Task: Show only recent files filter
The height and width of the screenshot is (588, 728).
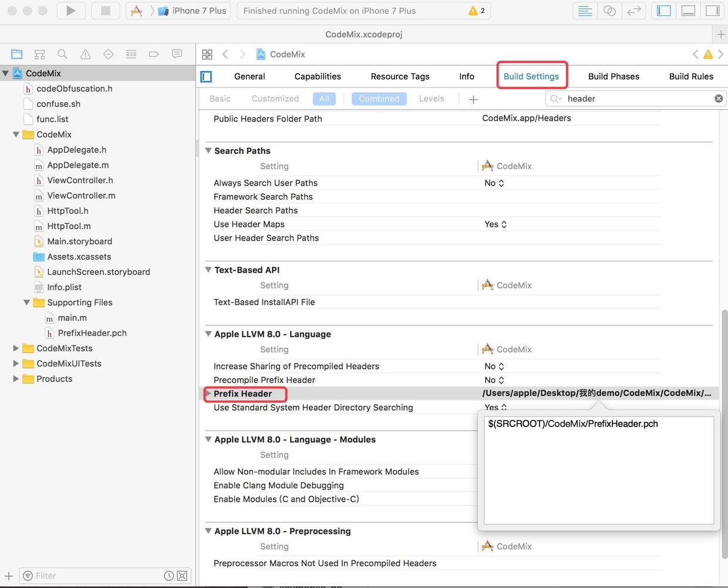Action: tap(168, 576)
